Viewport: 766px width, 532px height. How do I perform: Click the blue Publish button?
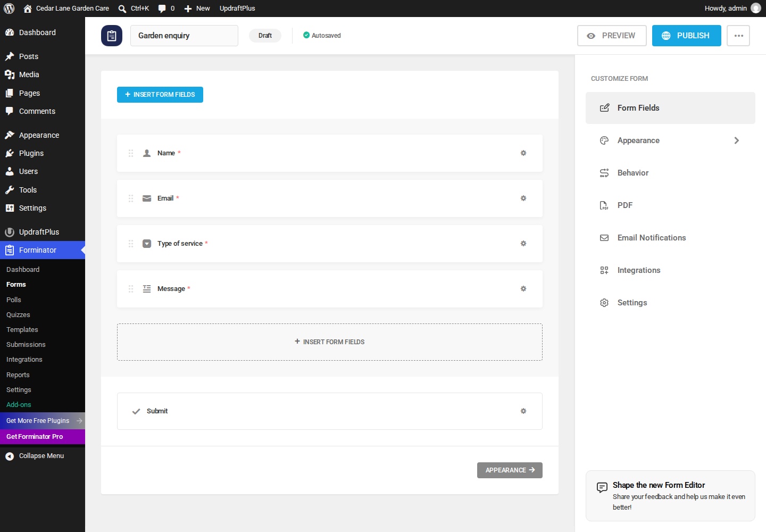687,36
